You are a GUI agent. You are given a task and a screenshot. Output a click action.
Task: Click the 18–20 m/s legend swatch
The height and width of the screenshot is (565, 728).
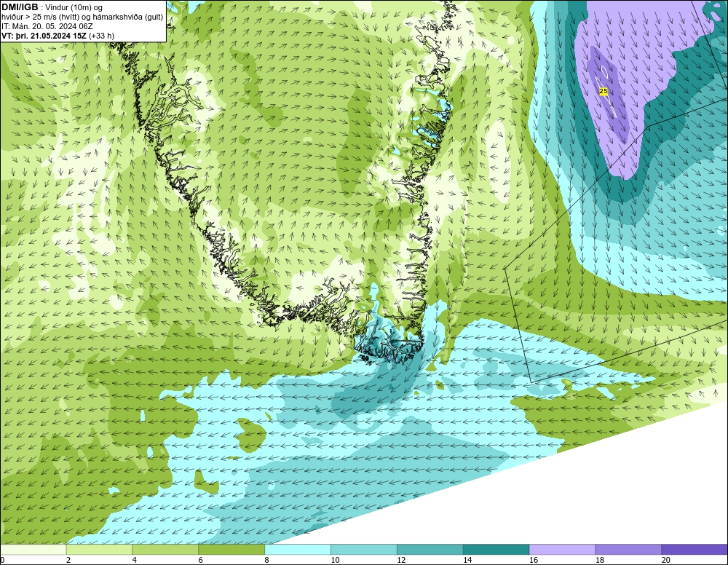click(x=629, y=550)
